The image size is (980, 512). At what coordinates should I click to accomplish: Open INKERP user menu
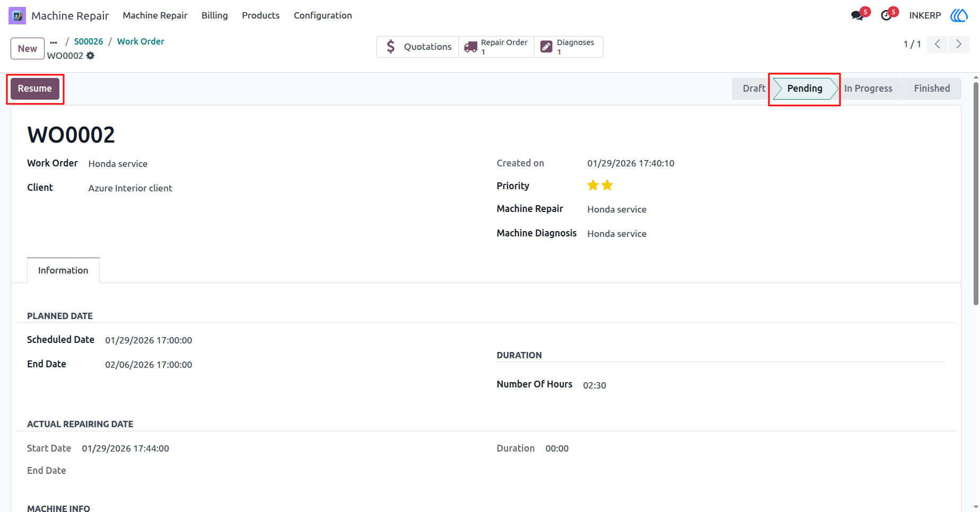tap(925, 15)
